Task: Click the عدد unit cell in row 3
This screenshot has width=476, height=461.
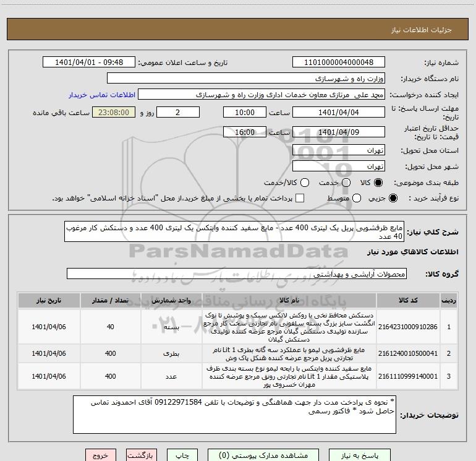Action: [x=171, y=376]
